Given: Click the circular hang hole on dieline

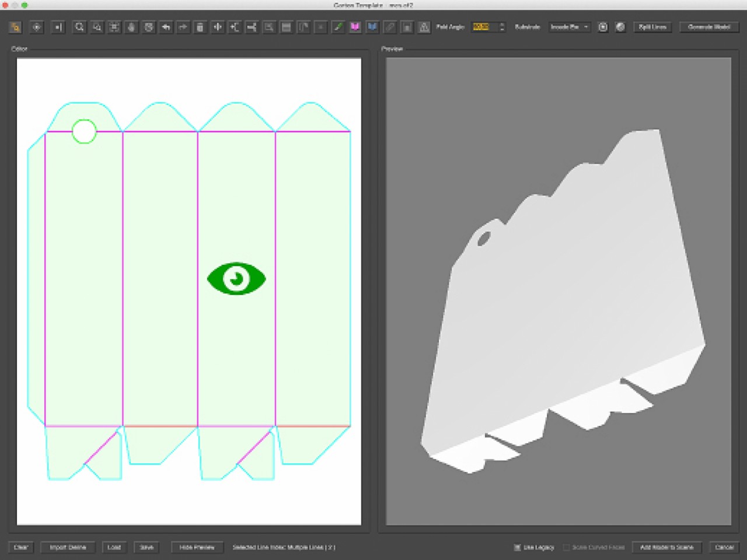Looking at the screenshot, I should [x=84, y=131].
